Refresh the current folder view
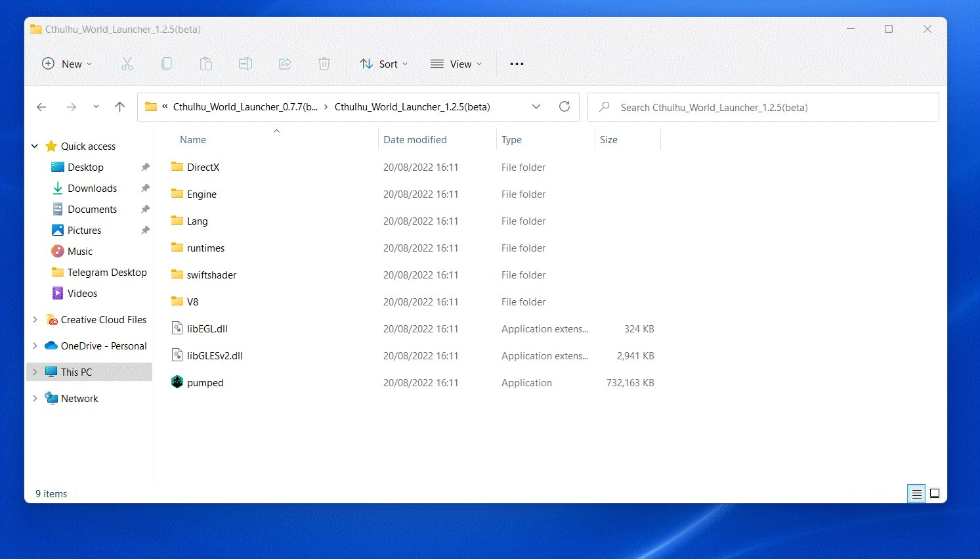The image size is (980, 559). [x=565, y=106]
